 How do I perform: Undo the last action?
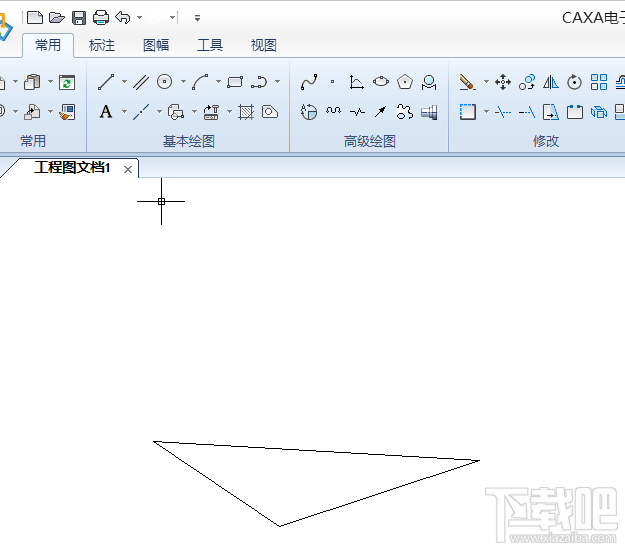click(x=123, y=18)
